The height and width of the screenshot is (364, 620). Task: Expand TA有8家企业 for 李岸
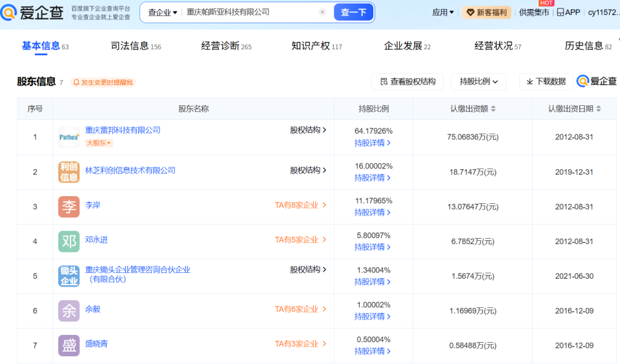tap(300, 205)
